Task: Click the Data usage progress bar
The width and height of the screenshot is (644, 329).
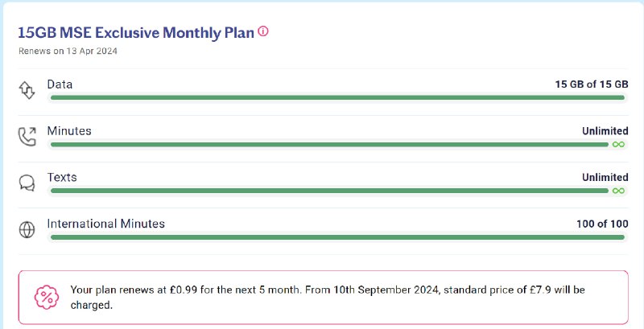Action: [x=336, y=98]
